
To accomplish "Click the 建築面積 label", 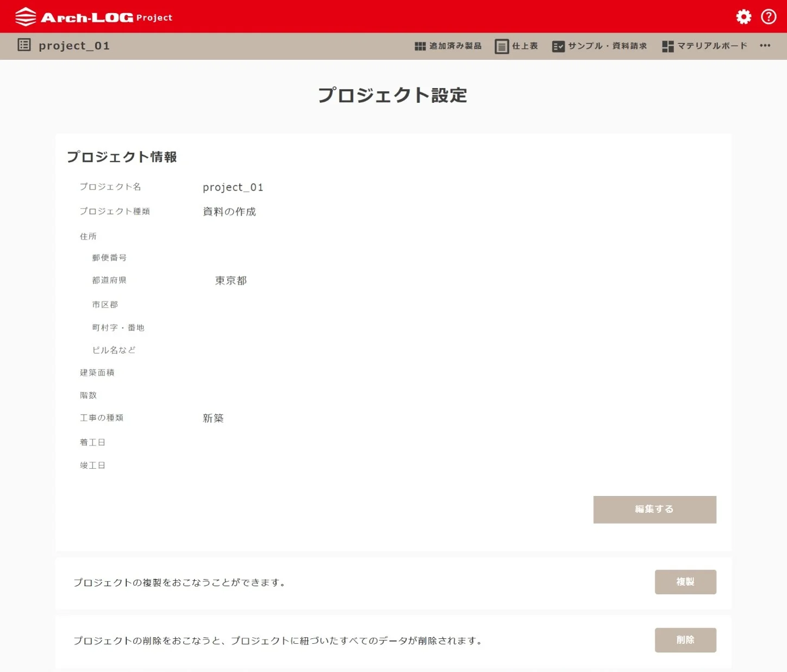I will coord(97,373).
